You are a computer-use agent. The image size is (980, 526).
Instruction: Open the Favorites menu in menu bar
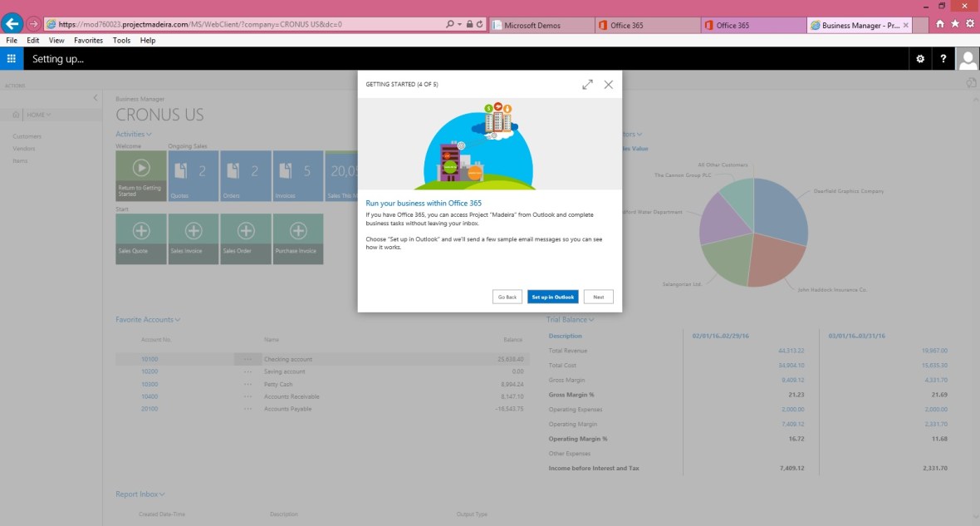(x=88, y=40)
